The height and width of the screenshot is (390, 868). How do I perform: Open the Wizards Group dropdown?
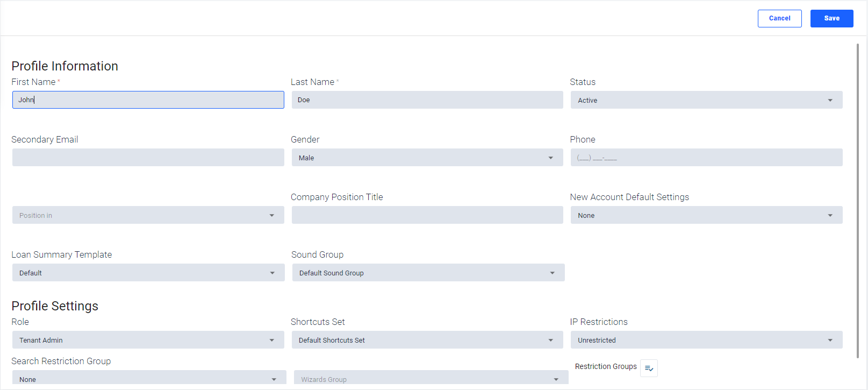click(431, 378)
